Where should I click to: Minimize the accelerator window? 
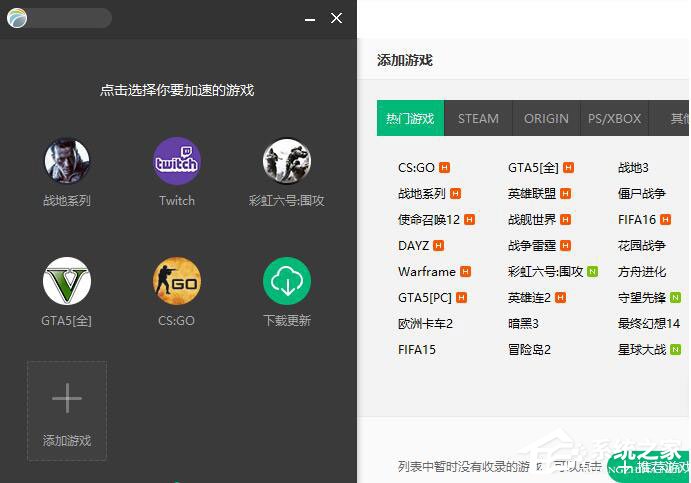click(310, 19)
